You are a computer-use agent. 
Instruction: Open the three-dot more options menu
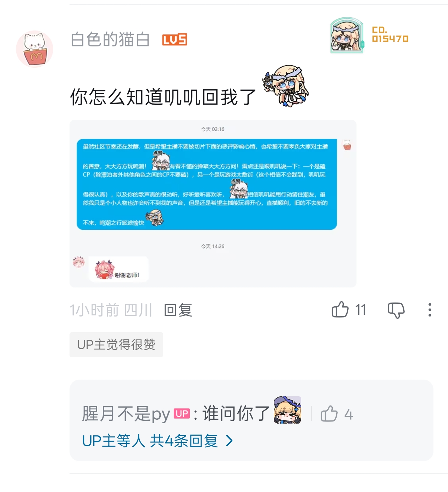[x=430, y=310]
